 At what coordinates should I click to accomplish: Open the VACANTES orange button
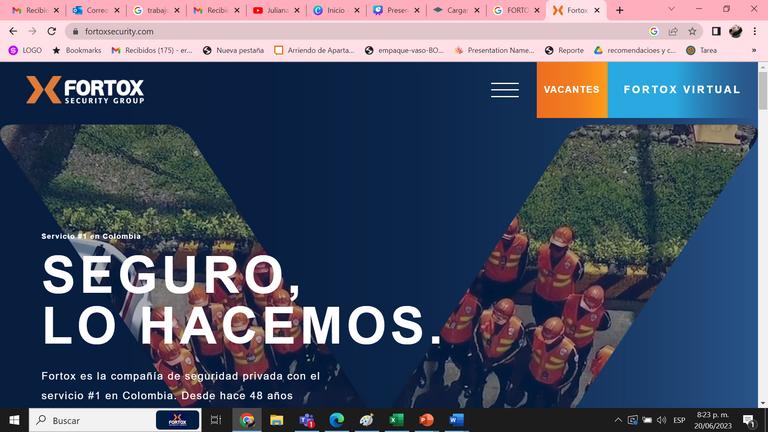tap(572, 90)
